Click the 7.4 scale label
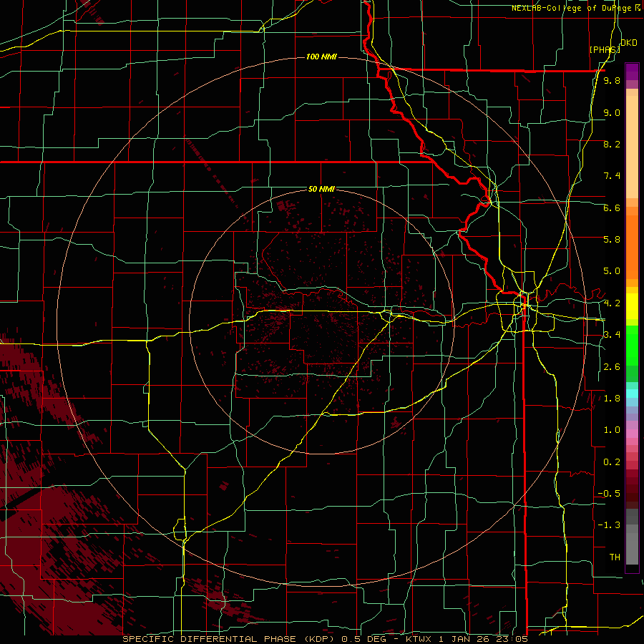 (612, 176)
